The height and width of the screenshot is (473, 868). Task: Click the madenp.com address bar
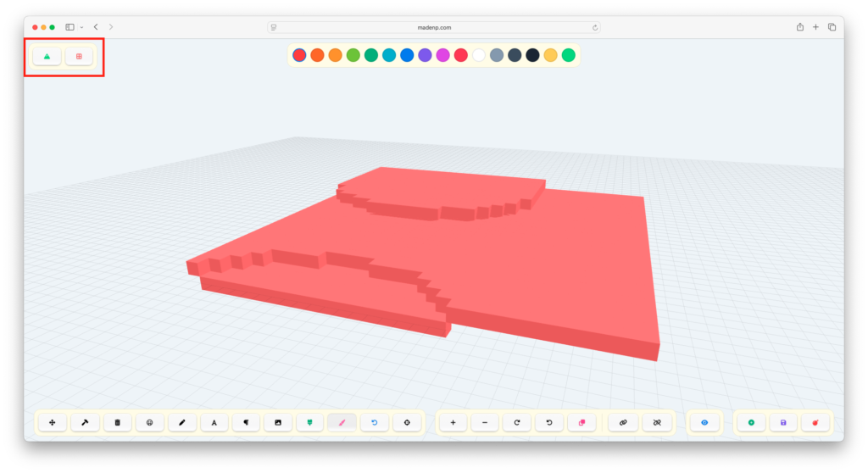[x=434, y=27]
